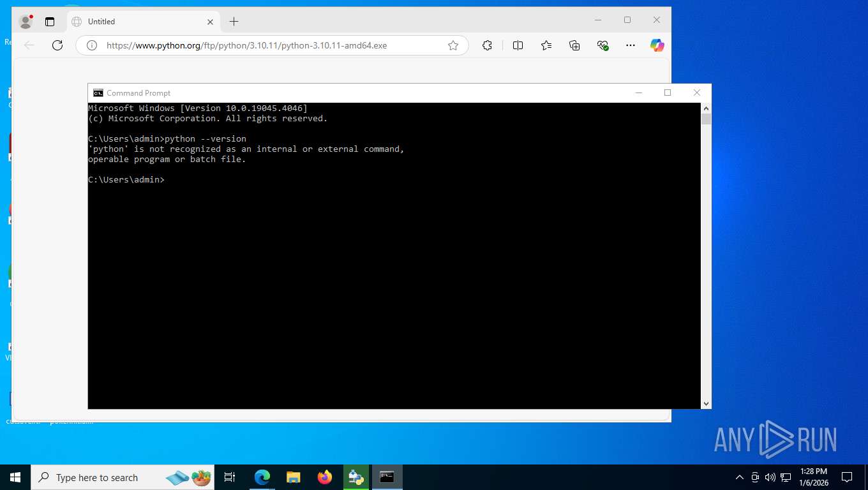The width and height of the screenshot is (868, 490).
Task: Open the notification center icon
Action: 847,477
